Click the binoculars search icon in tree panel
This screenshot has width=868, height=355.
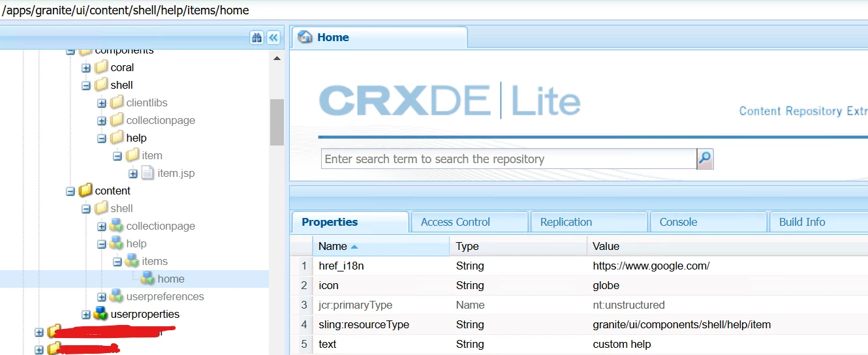click(x=256, y=38)
